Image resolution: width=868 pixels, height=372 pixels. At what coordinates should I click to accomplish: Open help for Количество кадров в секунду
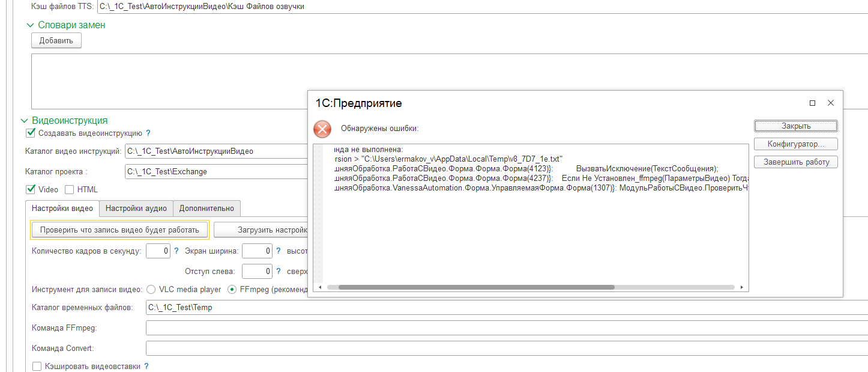click(176, 251)
